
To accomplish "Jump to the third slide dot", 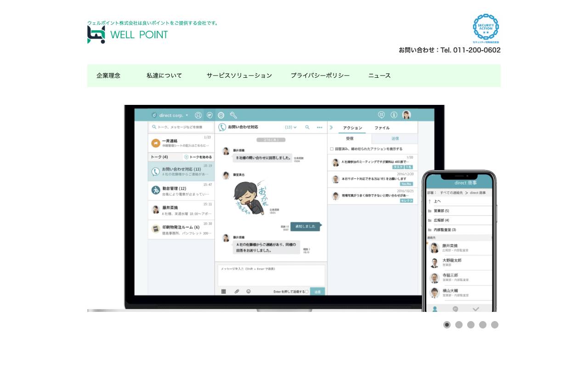I will (x=471, y=325).
